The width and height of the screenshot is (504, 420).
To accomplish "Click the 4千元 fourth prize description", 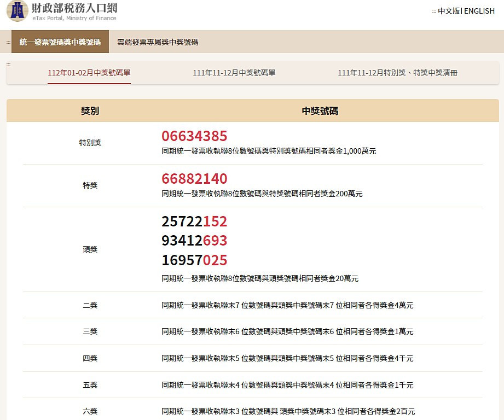I will [287, 358].
